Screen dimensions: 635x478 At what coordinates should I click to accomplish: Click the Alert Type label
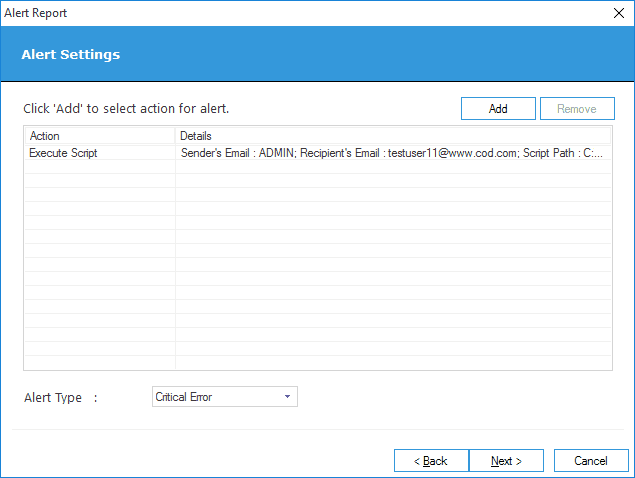coord(53,397)
